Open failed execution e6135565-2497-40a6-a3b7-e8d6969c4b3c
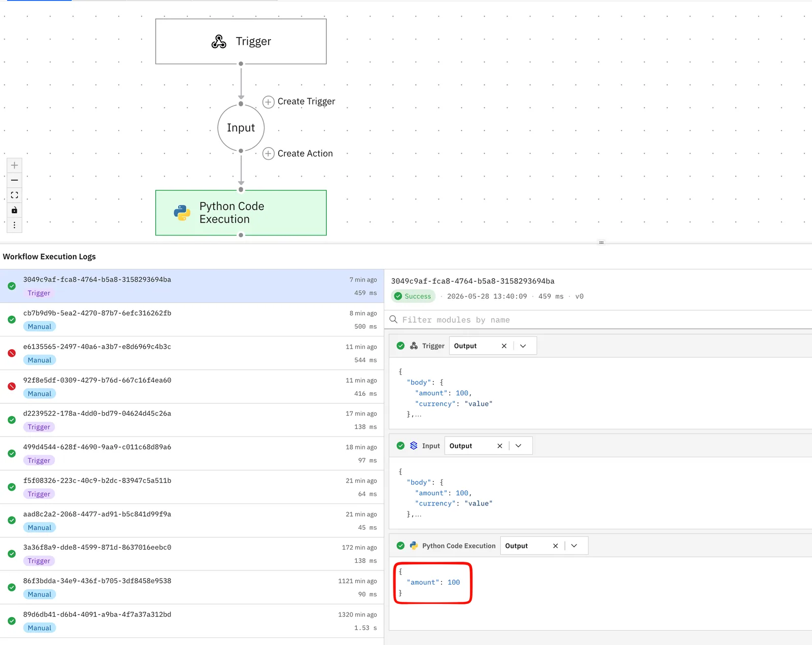 coord(192,353)
